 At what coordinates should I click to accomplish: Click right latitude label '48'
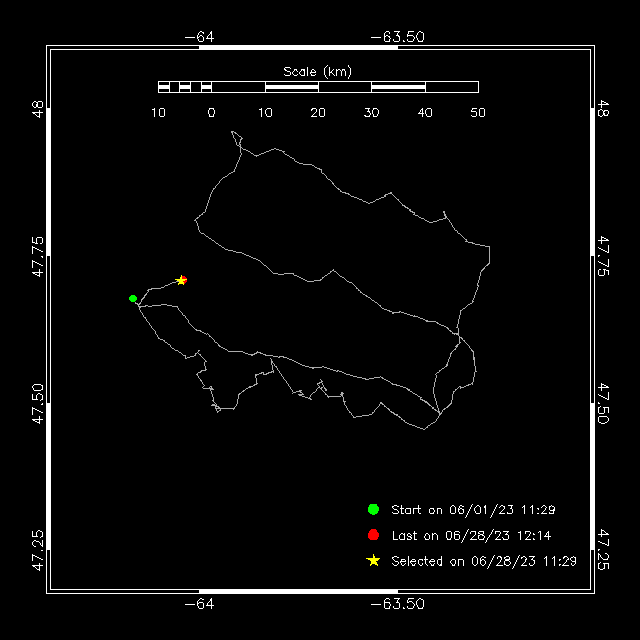[603, 109]
